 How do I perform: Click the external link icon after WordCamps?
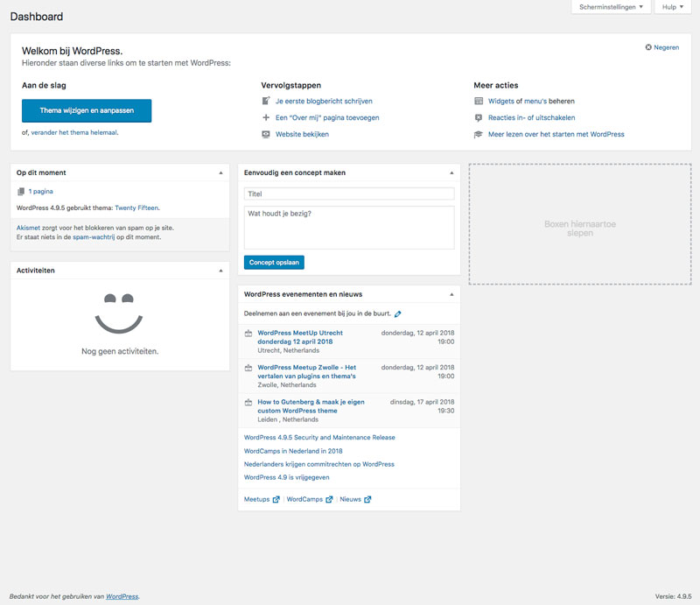click(x=329, y=500)
